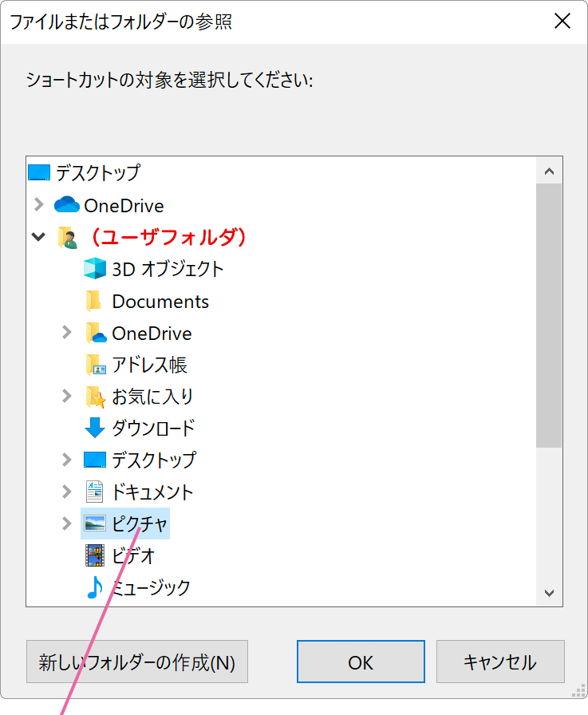Click the 3D オブジェクト cube icon

click(x=95, y=268)
